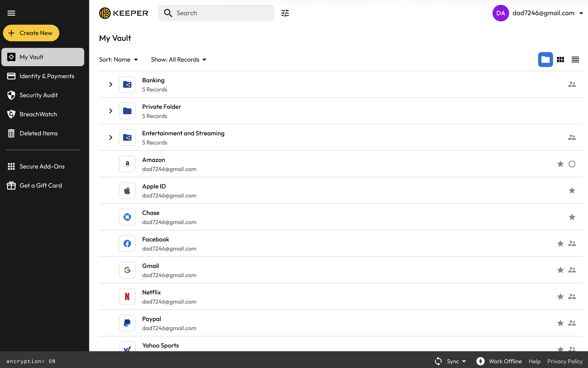This screenshot has height=368, width=588.
Task: Switch to grid view layout
Action: [x=560, y=60]
